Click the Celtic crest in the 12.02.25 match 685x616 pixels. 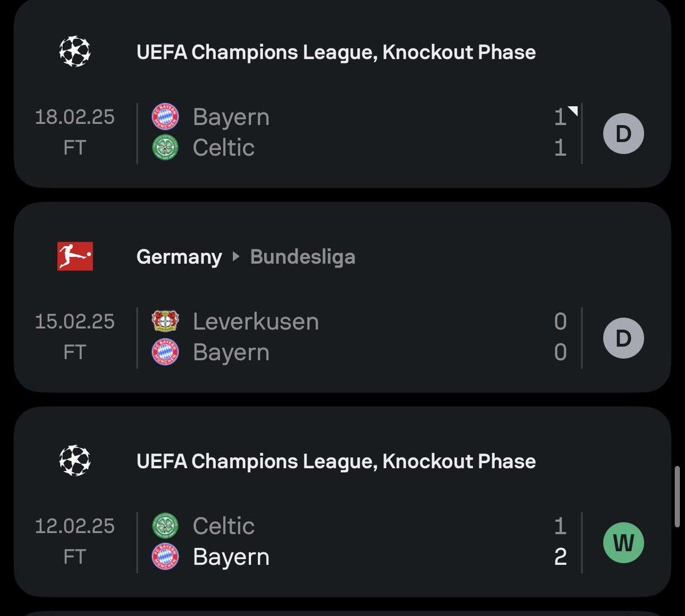(165, 526)
